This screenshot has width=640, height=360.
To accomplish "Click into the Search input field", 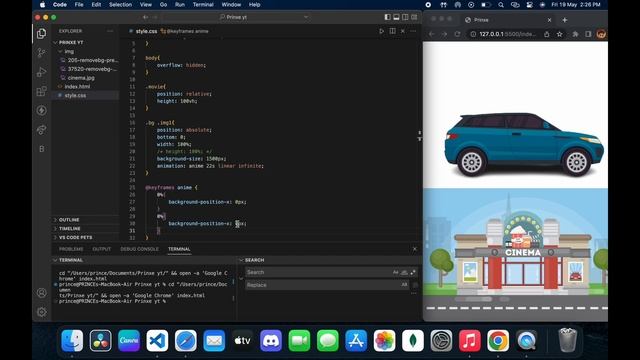I will tap(318, 272).
